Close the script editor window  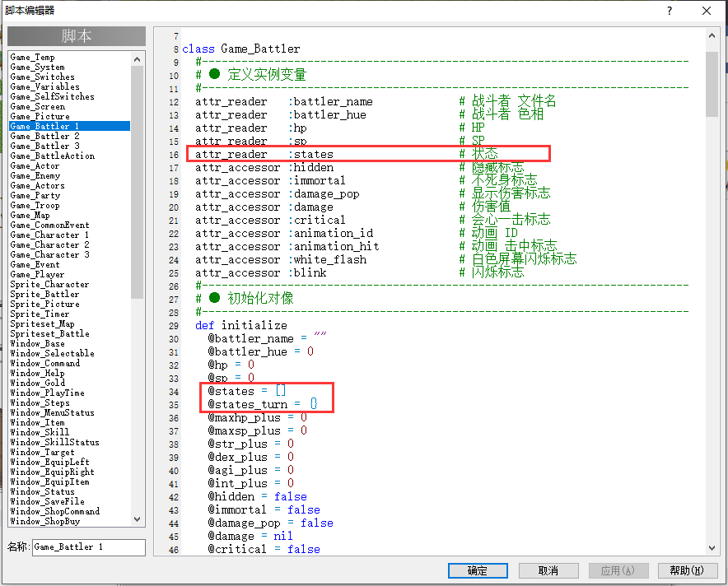(707, 11)
